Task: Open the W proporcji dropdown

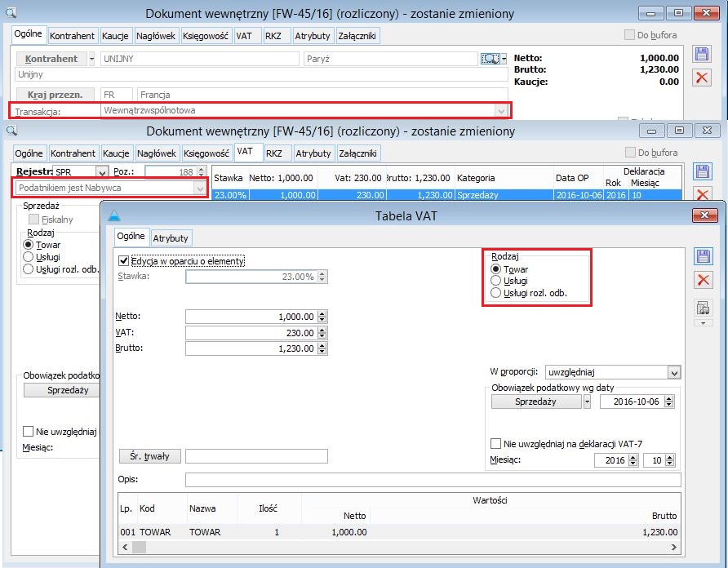Action: pyautogui.click(x=673, y=372)
